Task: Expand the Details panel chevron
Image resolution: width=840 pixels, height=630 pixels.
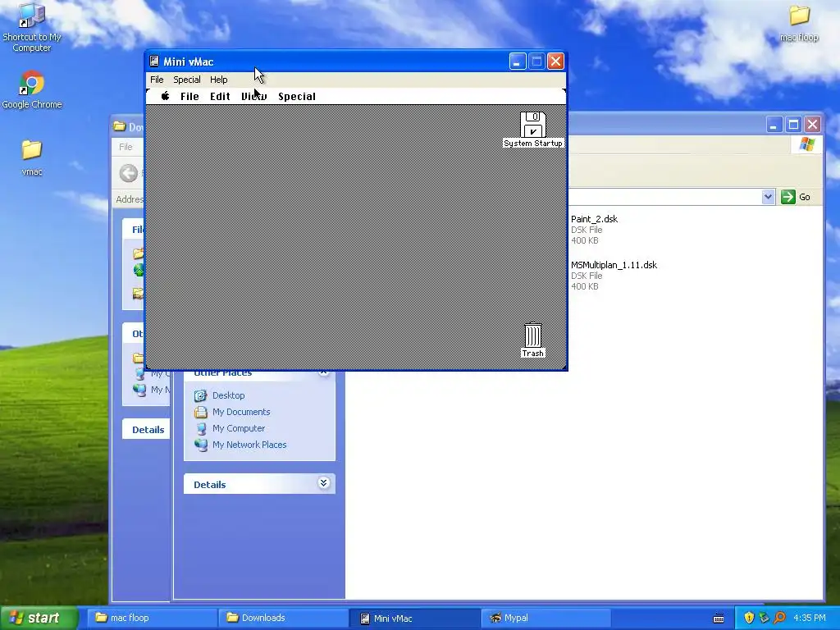Action: 323,483
